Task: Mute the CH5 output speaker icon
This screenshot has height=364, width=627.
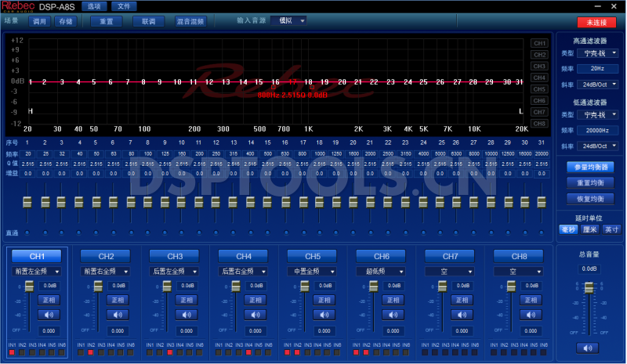Action: 324,315
